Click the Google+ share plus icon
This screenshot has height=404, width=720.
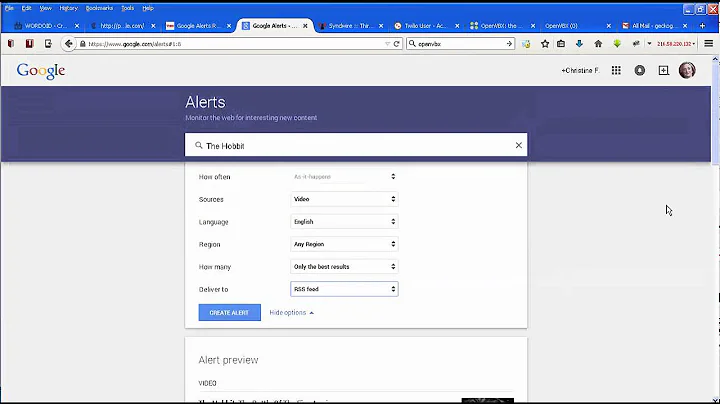click(664, 70)
